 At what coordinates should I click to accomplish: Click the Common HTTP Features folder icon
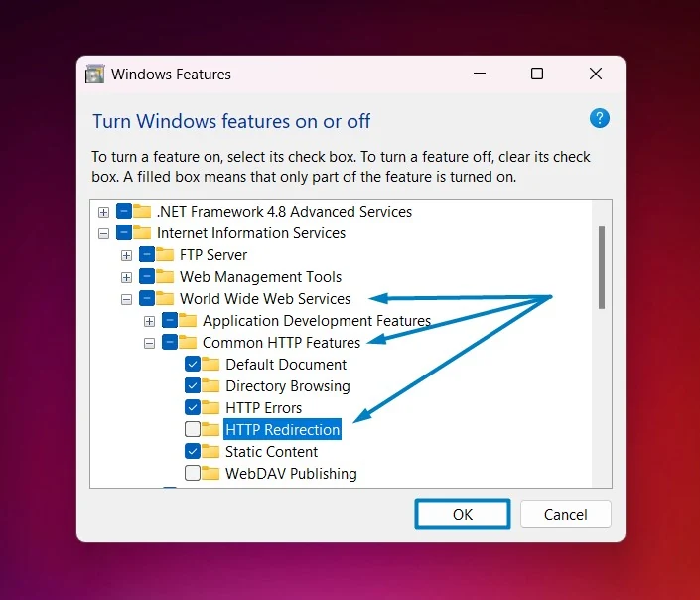[188, 342]
